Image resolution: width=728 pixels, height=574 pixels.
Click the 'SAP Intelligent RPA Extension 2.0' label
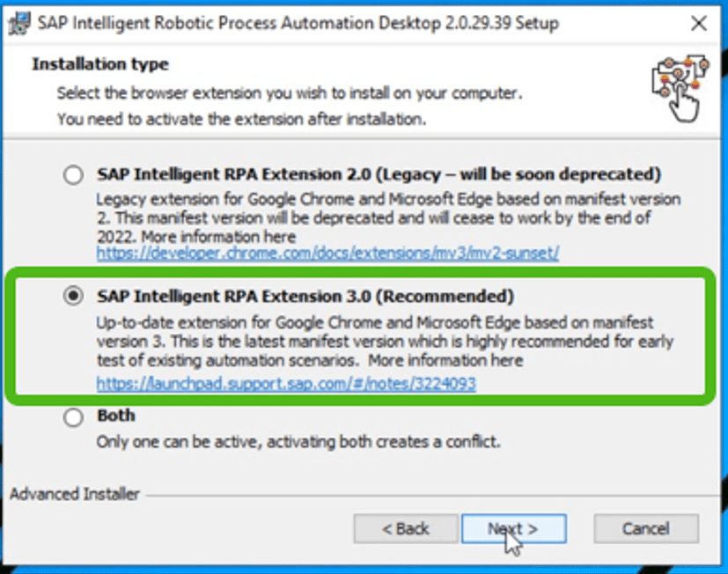click(379, 174)
